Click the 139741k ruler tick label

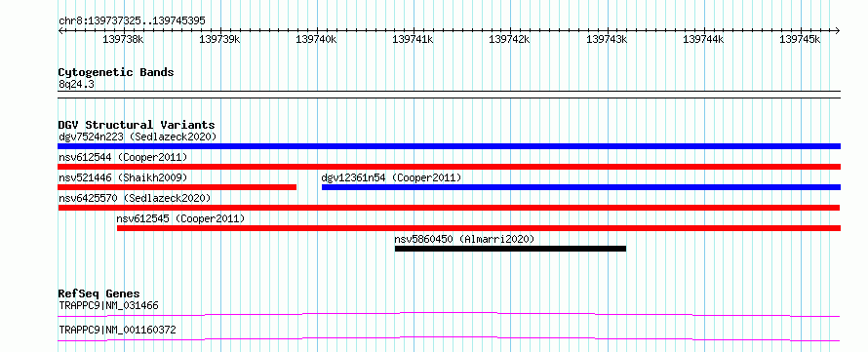point(413,39)
